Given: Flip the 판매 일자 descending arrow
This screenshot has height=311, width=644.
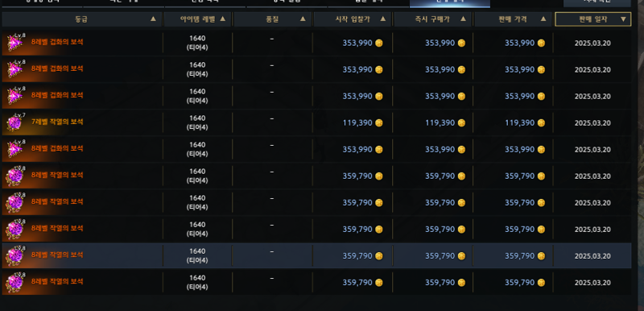Looking at the screenshot, I should click(623, 19).
